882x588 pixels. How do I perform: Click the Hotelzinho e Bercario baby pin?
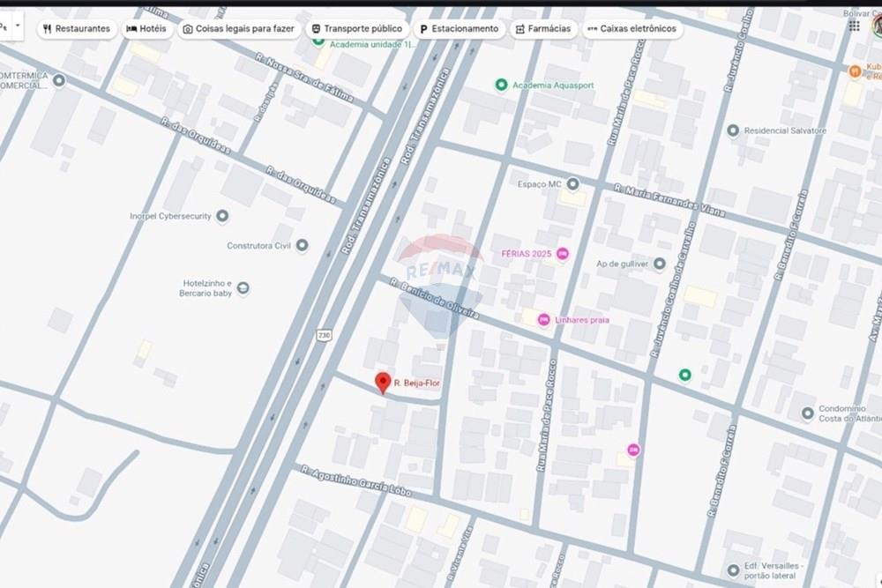coord(243,288)
